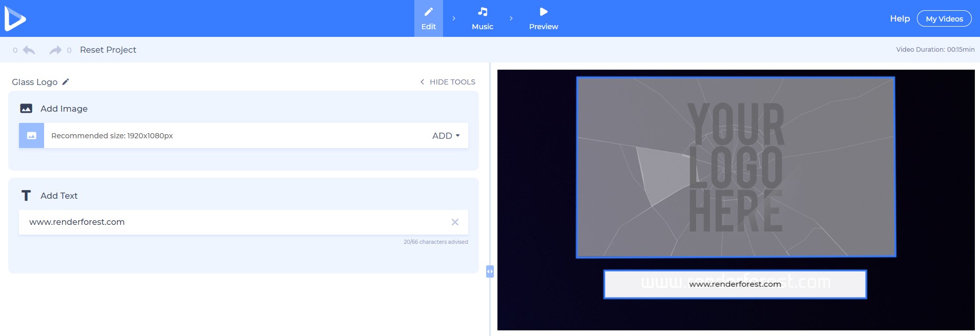Open the Help link

[x=899, y=18]
